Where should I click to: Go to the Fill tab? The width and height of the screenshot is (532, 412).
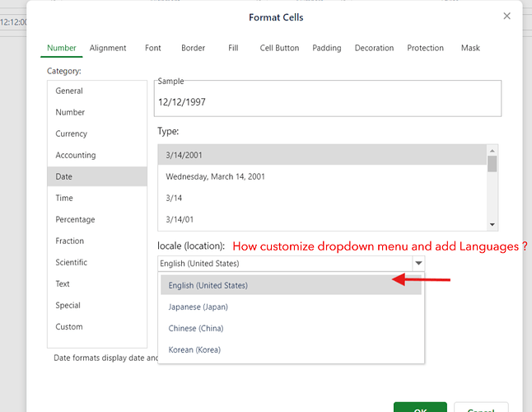(x=233, y=48)
